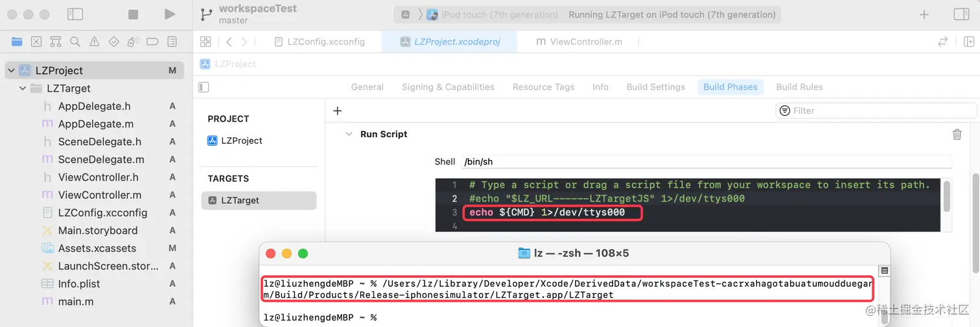
Task: Go back in editor history
Action: coord(229,41)
